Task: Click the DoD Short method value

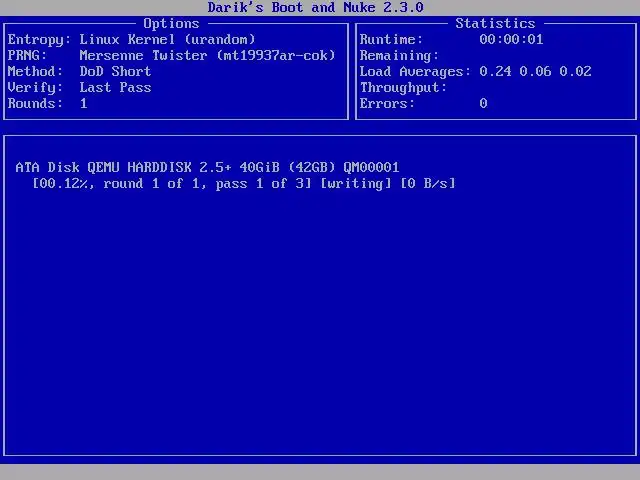Action: (115, 71)
